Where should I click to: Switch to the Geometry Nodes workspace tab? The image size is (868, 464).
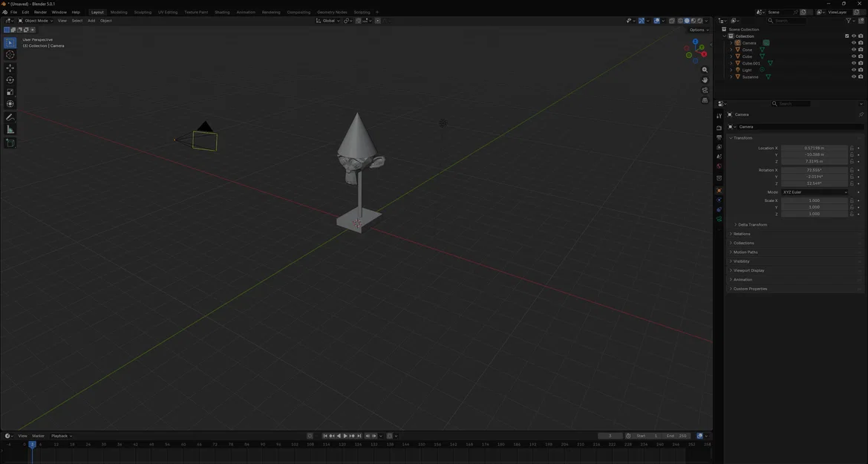(x=332, y=12)
